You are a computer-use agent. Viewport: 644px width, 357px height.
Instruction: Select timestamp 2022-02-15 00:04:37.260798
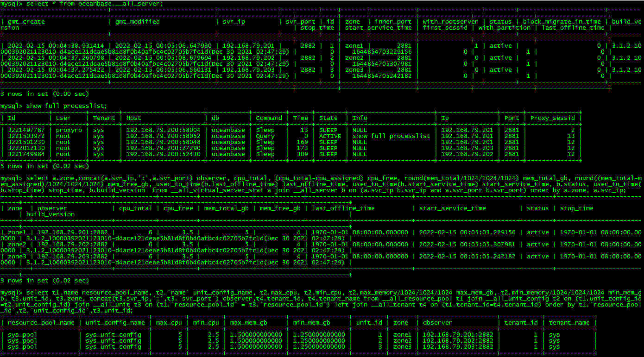(56, 58)
